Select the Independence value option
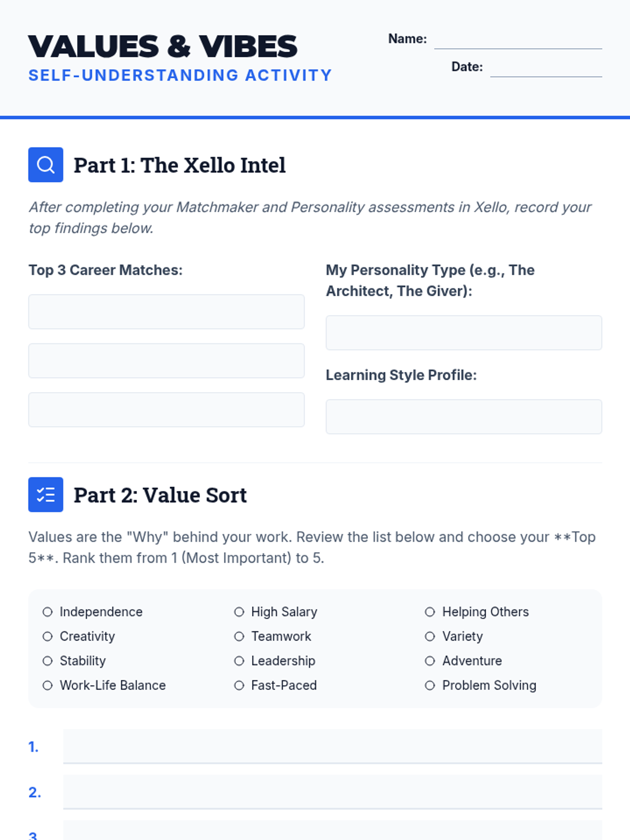The width and height of the screenshot is (630, 840). click(x=48, y=612)
